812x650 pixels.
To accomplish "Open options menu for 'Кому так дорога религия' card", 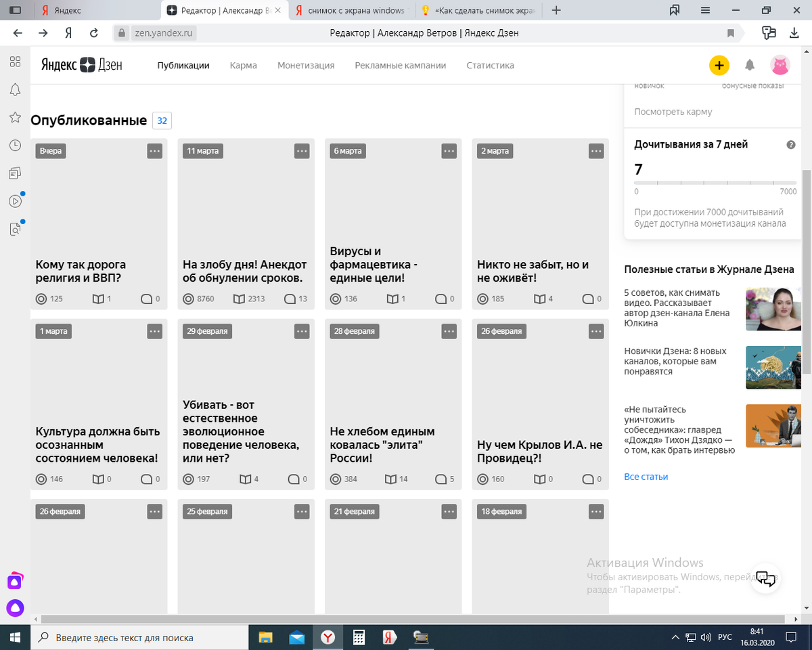I will click(155, 151).
